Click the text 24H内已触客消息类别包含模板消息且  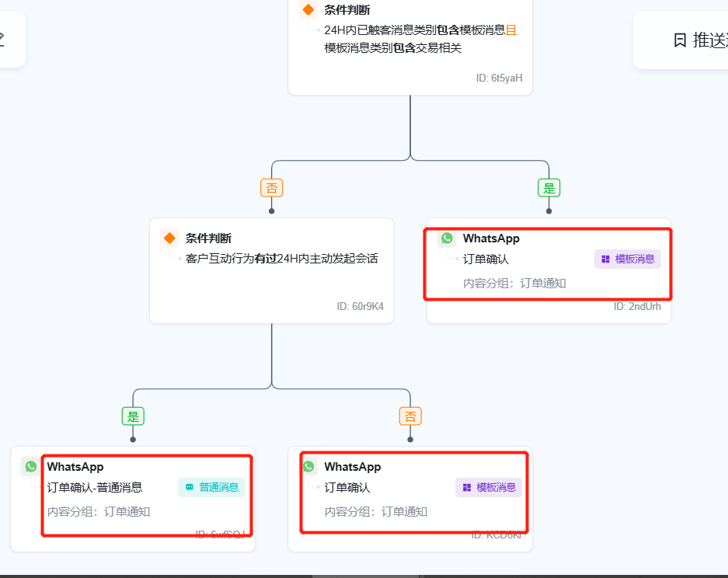420,30
